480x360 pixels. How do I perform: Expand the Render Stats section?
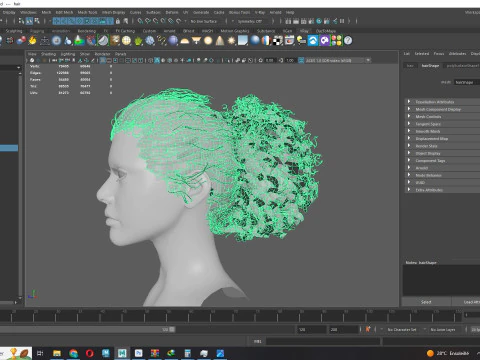pos(442,146)
